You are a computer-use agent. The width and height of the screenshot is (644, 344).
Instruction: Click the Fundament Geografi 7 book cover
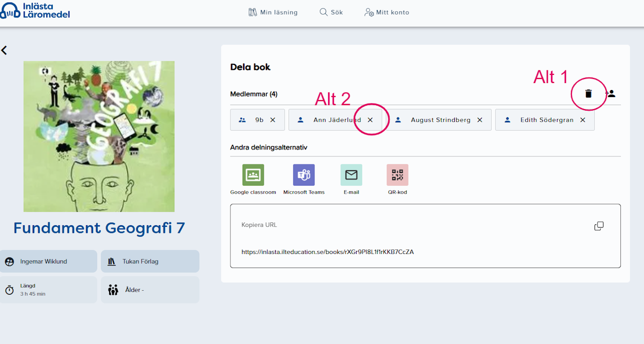pyautogui.click(x=99, y=136)
